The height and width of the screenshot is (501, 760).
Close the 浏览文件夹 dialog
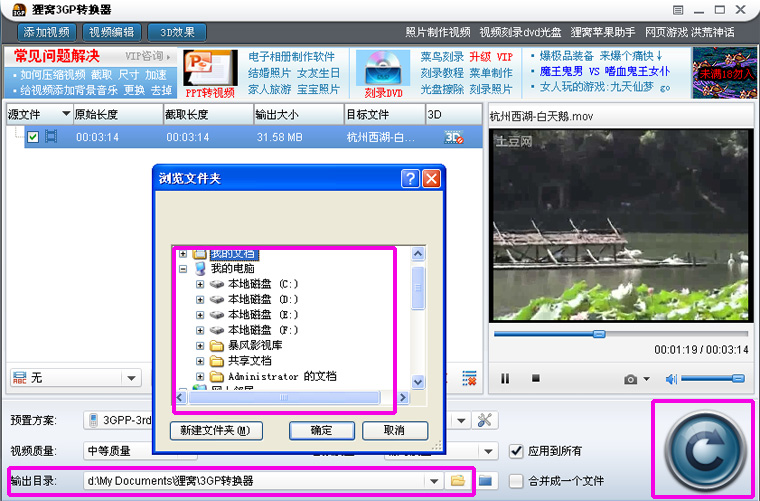[x=431, y=179]
